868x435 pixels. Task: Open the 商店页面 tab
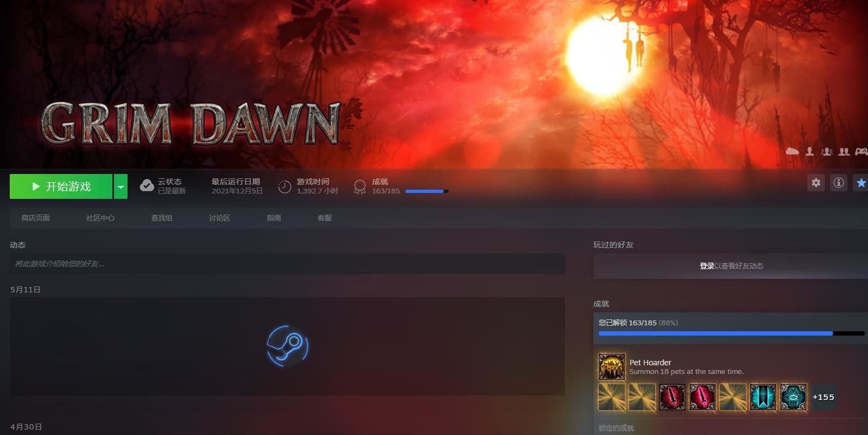tap(36, 218)
